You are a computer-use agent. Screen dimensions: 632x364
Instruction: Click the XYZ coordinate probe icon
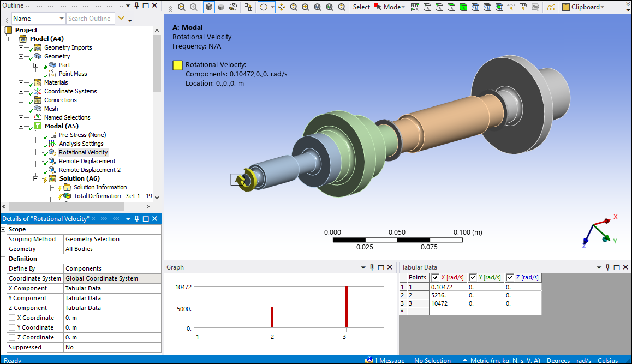[x=511, y=7]
